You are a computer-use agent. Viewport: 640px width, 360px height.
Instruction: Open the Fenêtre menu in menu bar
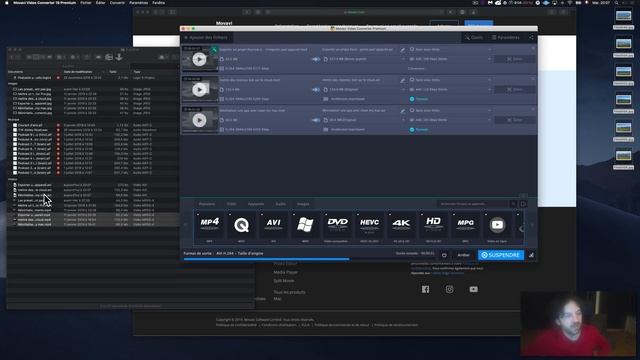tap(158, 3)
